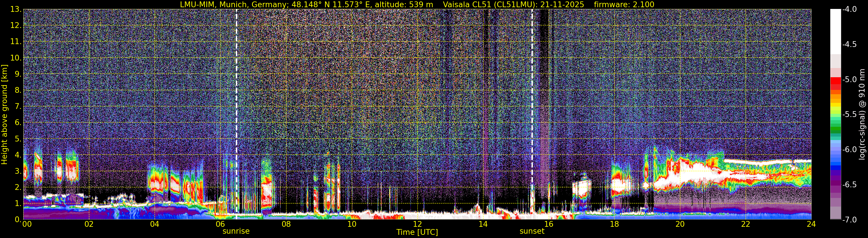Click the '14' time axis tick label
This screenshot has height=238, width=868.
point(483,224)
